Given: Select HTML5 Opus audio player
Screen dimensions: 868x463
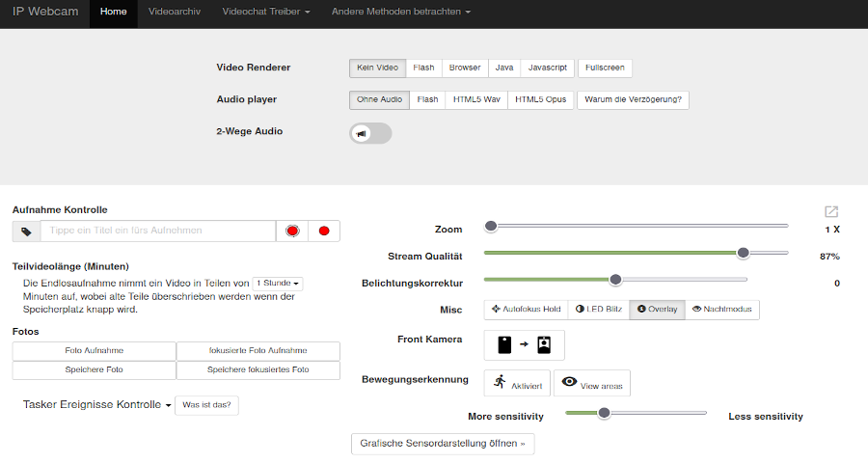Looking at the screenshot, I should 540,100.
